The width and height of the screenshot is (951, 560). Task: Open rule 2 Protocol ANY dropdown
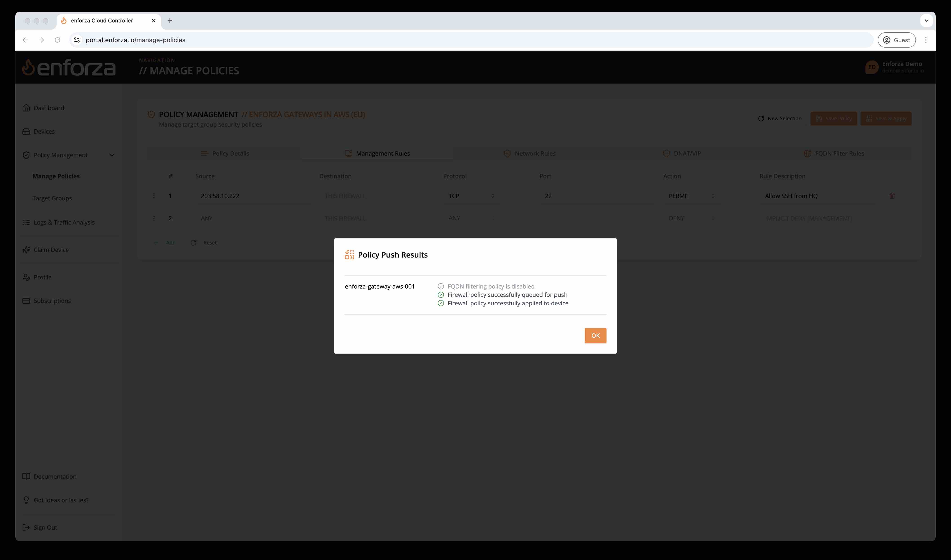(471, 218)
